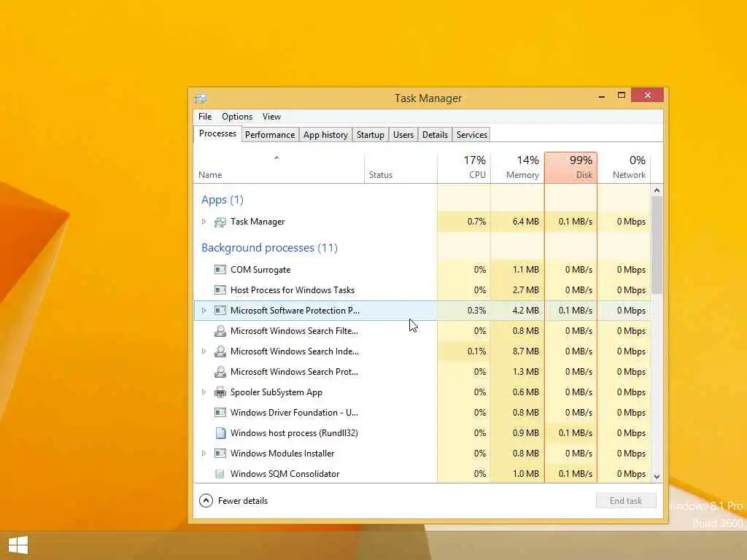Expand the Windows Modules Installer row
Image resolution: width=747 pixels, height=560 pixels.
coord(204,454)
